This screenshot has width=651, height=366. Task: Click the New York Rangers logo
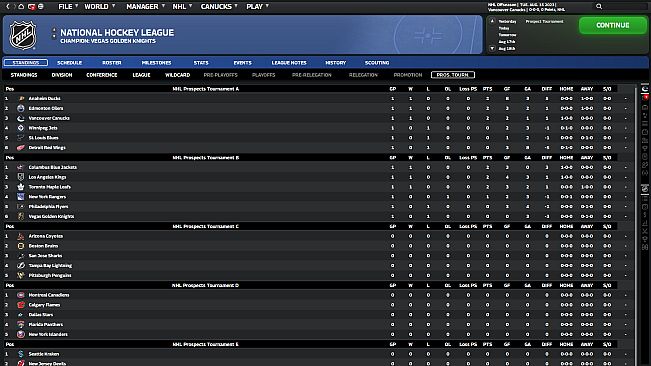pyautogui.click(x=21, y=197)
